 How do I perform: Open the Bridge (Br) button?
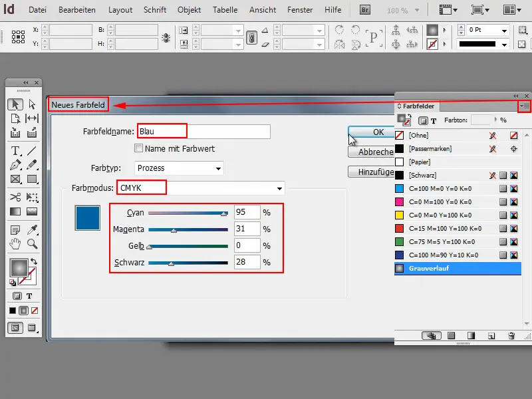[365, 10]
